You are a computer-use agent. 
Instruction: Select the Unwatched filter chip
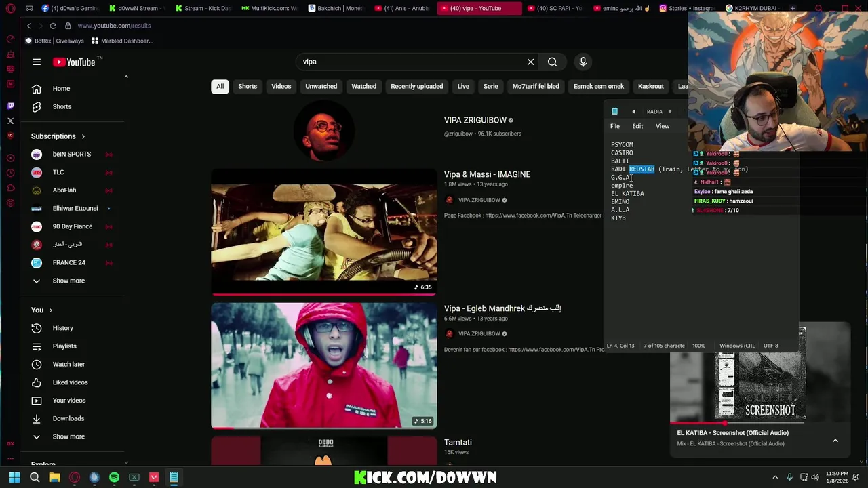point(321,86)
